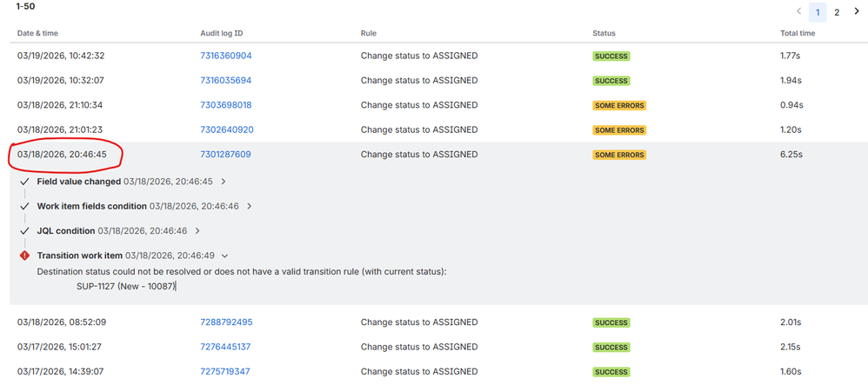The height and width of the screenshot is (385, 868).
Task: Click SOME ERRORS badge in the 21:10:34 row
Action: click(619, 105)
